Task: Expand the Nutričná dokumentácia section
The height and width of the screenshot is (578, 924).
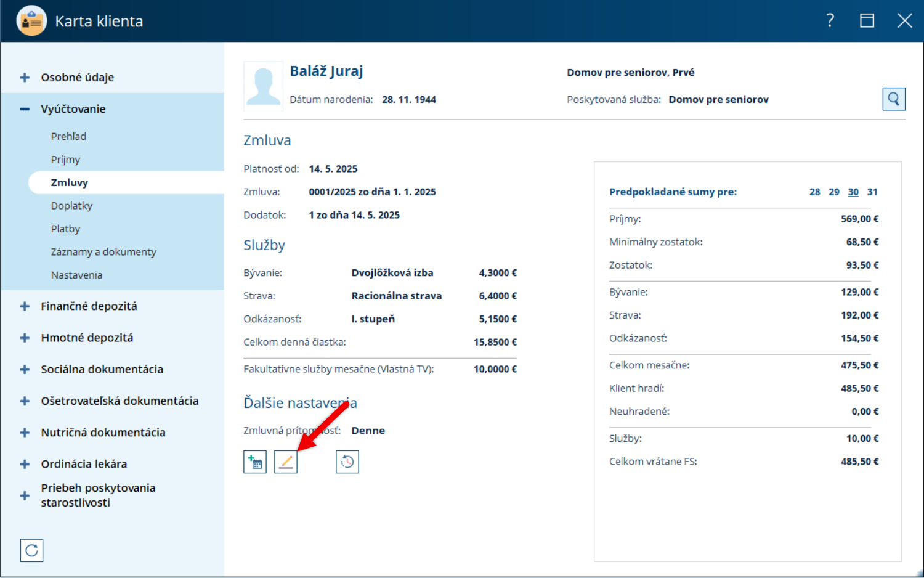Action: pos(25,433)
